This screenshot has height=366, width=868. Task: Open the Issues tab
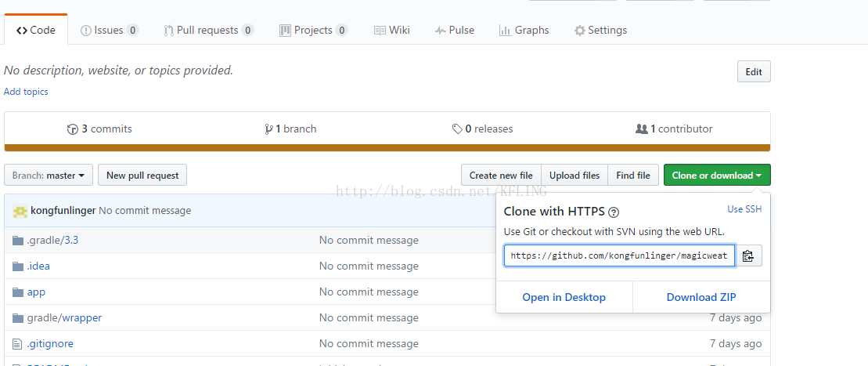click(109, 31)
